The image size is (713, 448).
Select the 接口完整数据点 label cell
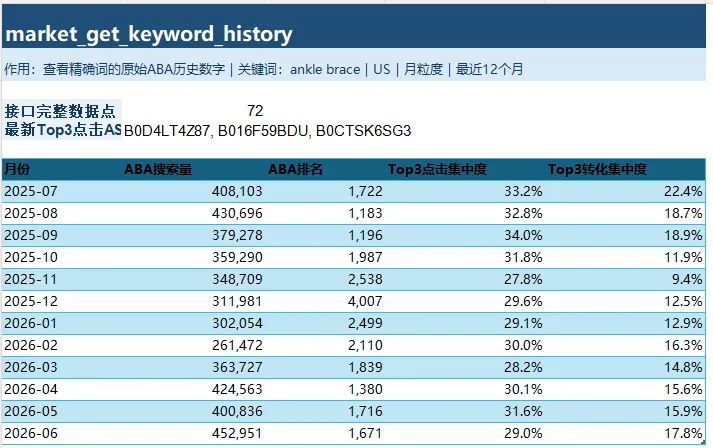tap(62, 111)
